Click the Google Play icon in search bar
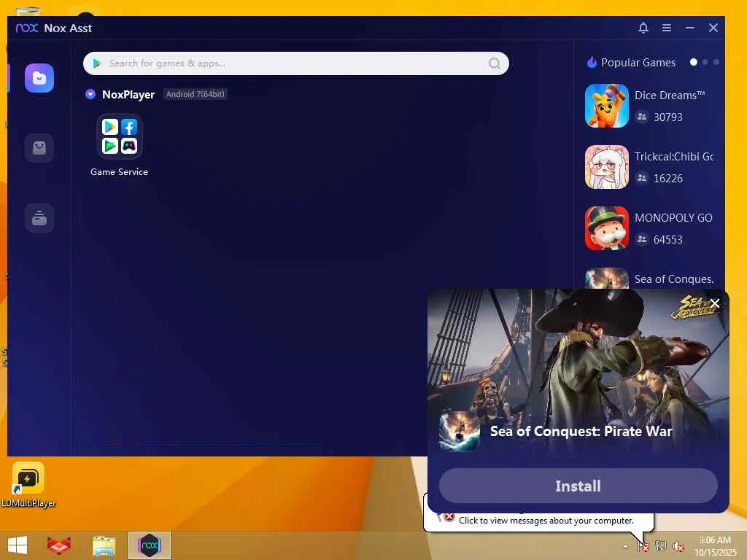The width and height of the screenshot is (747, 560). click(x=97, y=63)
